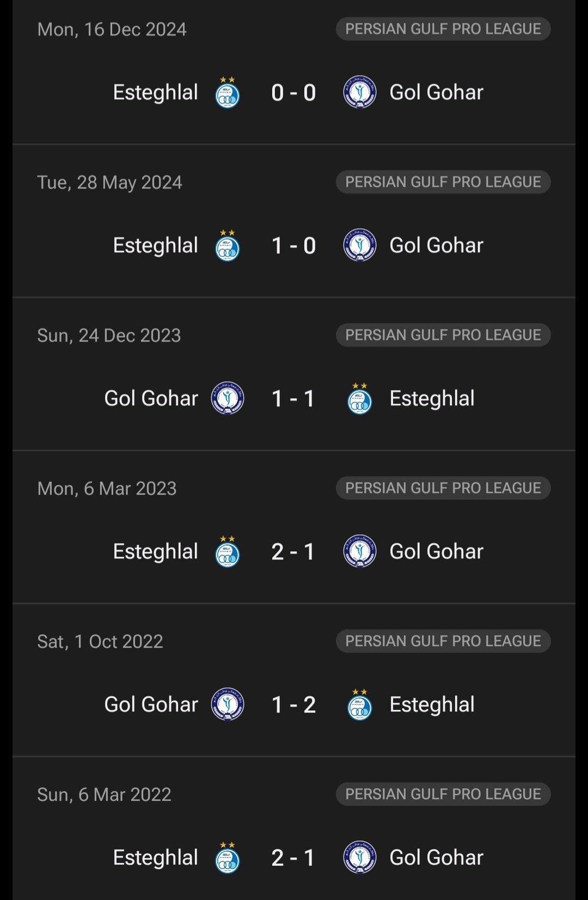Image resolution: width=588 pixels, height=900 pixels.
Task: Tap the Gol Gohar crest in 1 Oct 2022 match
Action: [228, 704]
